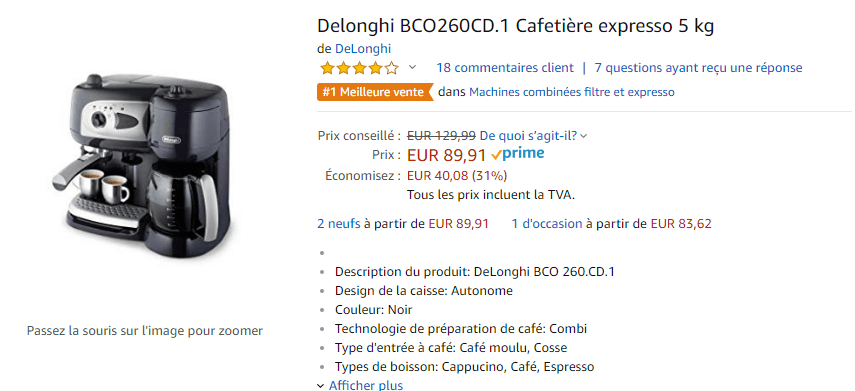Click the star rating icons
This screenshot has height=391, width=855.
point(359,68)
